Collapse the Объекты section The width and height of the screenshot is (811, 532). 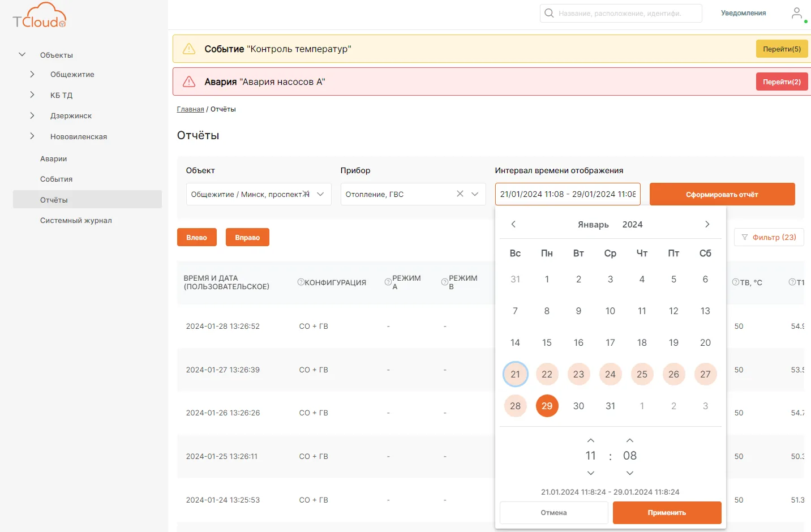pyautogui.click(x=22, y=55)
